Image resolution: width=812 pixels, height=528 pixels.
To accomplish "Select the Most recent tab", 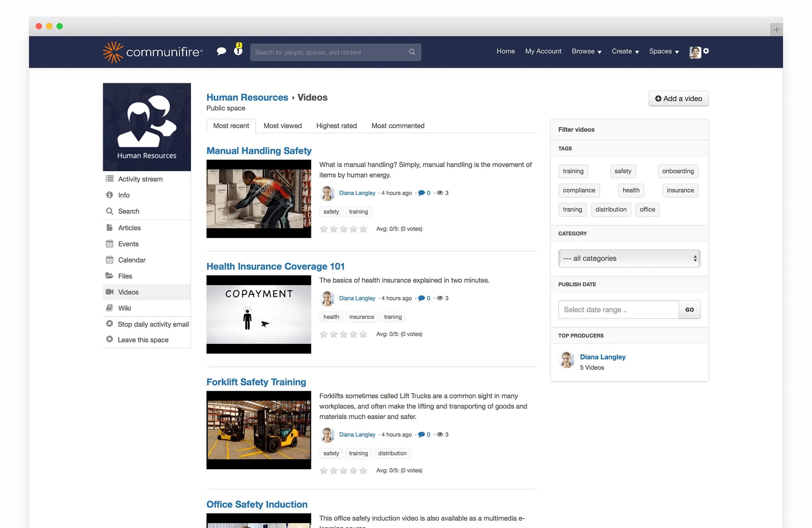I will pos(231,126).
